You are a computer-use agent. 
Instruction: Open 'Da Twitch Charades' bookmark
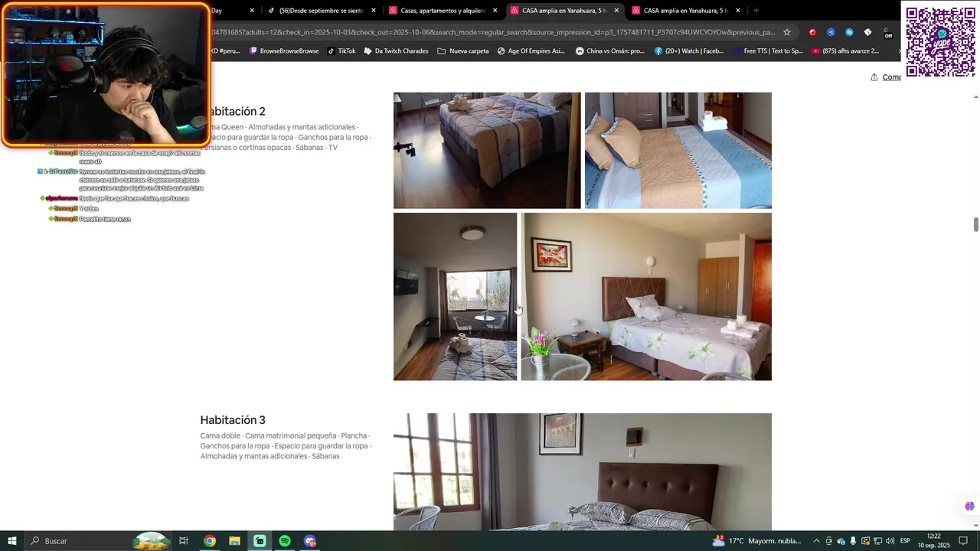pyautogui.click(x=396, y=51)
